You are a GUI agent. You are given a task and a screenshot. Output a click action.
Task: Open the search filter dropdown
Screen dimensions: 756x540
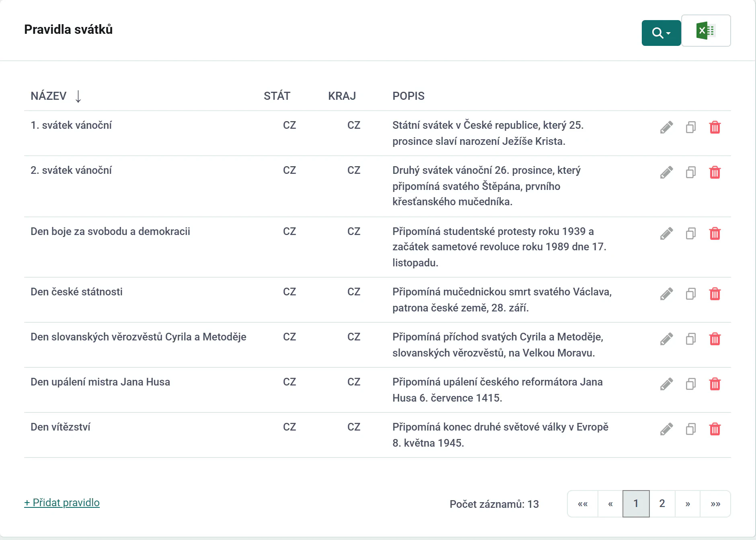pyautogui.click(x=661, y=33)
